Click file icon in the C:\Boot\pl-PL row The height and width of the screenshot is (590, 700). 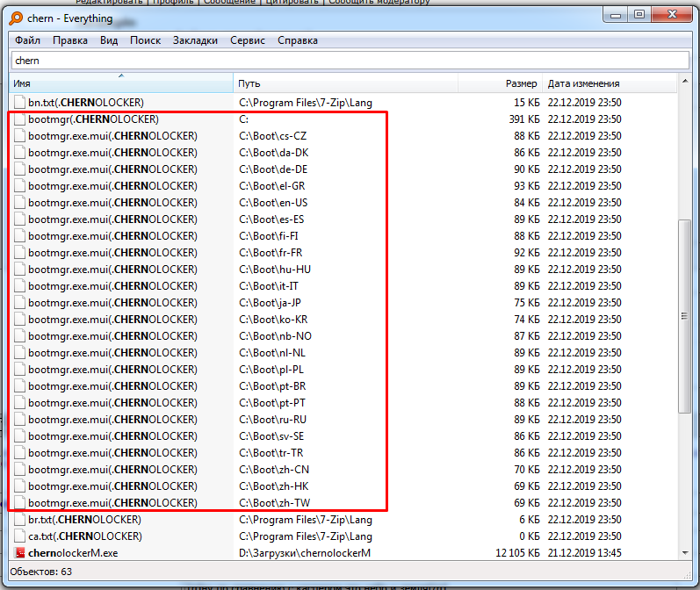[19, 370]
